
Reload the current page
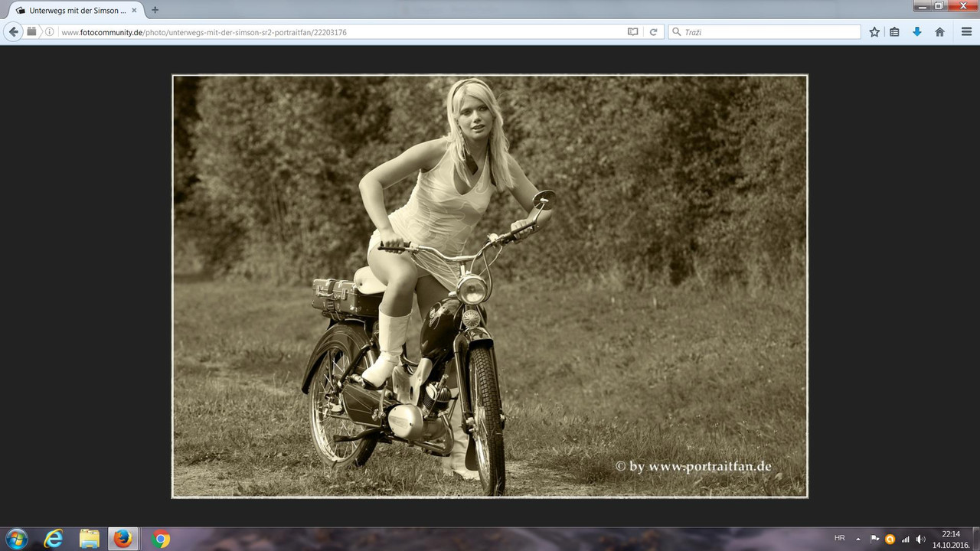click(x=653, y=32)
